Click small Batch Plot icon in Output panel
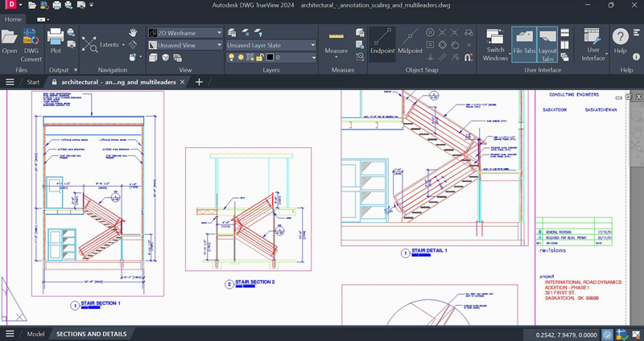The image size is (644, 341). (71, 32)
